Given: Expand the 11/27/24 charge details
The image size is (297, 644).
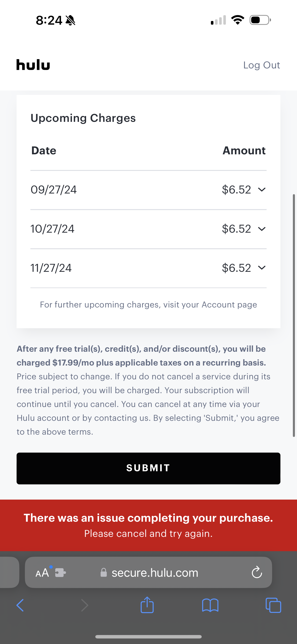Looking at the screenshot, I should click(x=262, y=268).
